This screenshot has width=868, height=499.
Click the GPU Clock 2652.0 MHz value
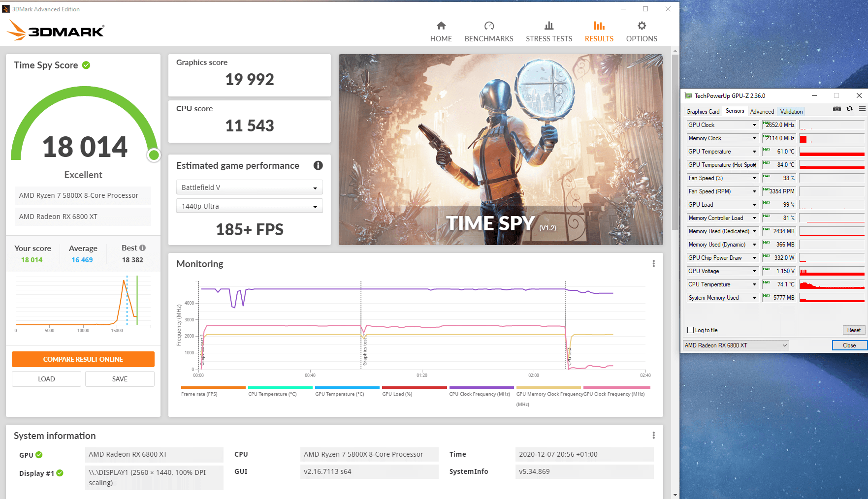(779, 125)
